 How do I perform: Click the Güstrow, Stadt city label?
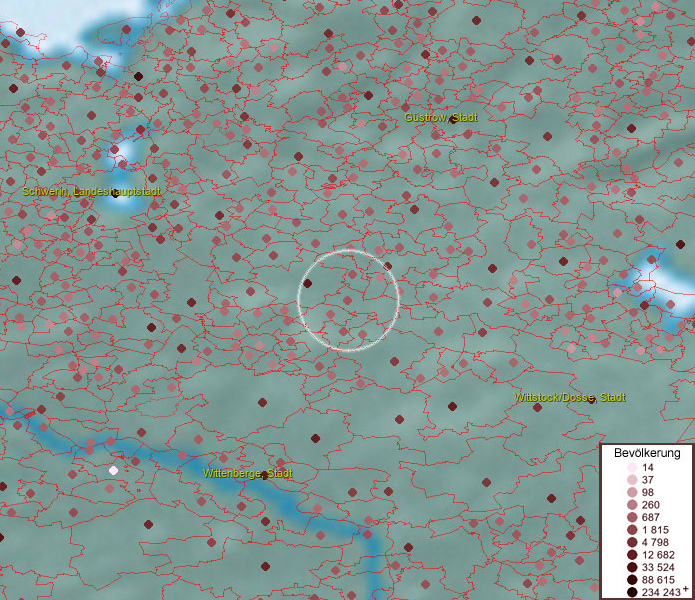click(440, 118)
